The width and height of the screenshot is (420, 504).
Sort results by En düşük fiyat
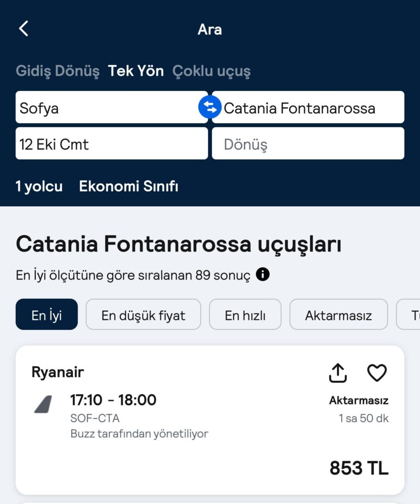tap(143, 315)
